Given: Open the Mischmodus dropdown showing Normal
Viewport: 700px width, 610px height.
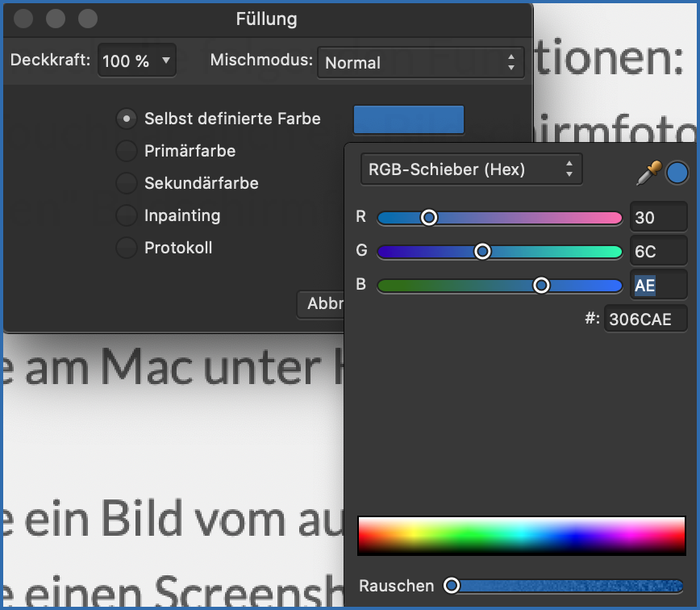Looking at the screenshot, I should coord(420,62).
